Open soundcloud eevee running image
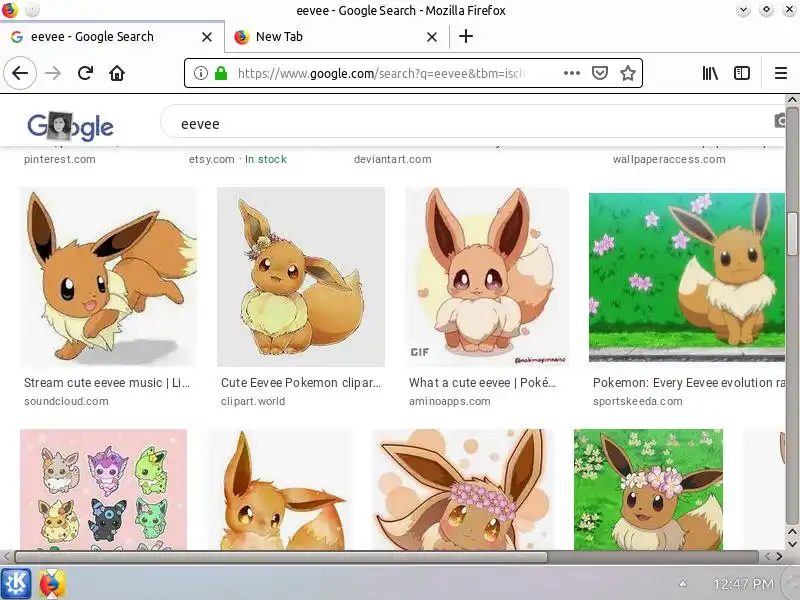This screenshot has height=600, width=800. 108,277
